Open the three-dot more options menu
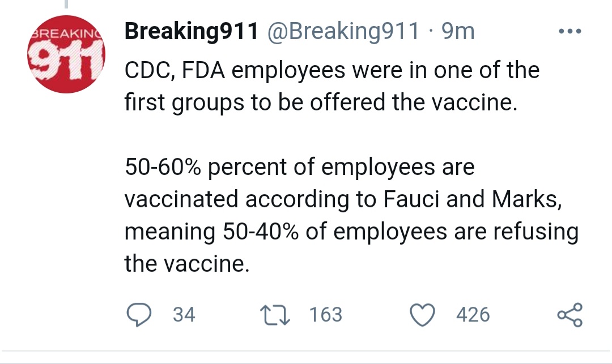612x364 pixels. pos(570,31)
